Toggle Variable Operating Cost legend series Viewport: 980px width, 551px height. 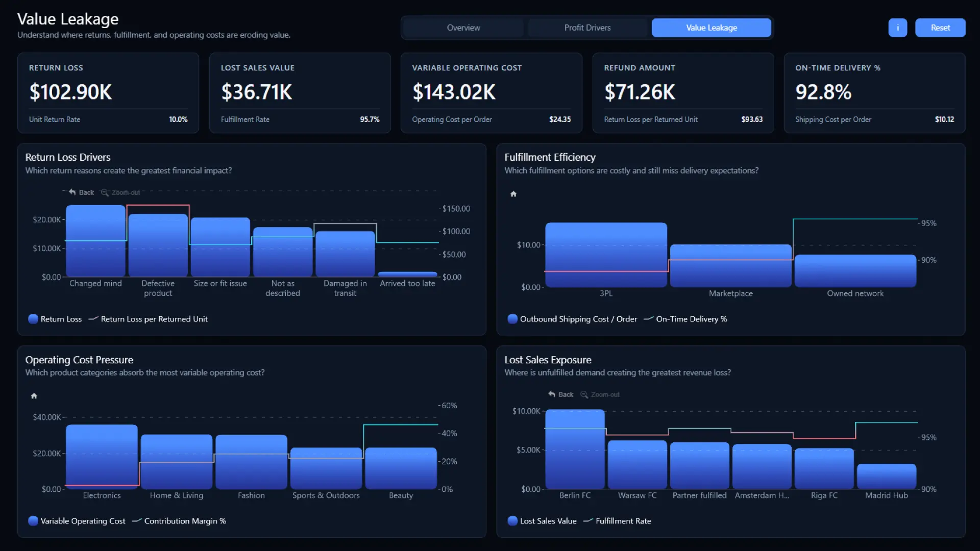pos(77,521)
